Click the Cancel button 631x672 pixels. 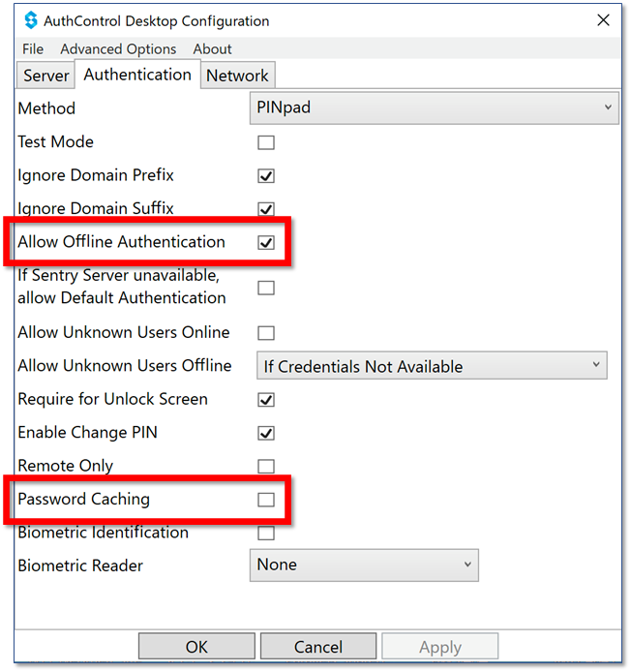tap(318, 646)
